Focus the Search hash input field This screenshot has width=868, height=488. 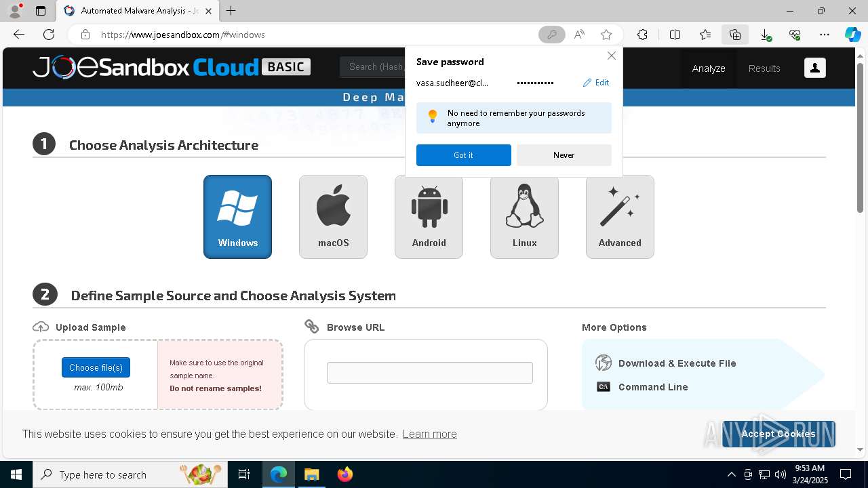(372, 66)
